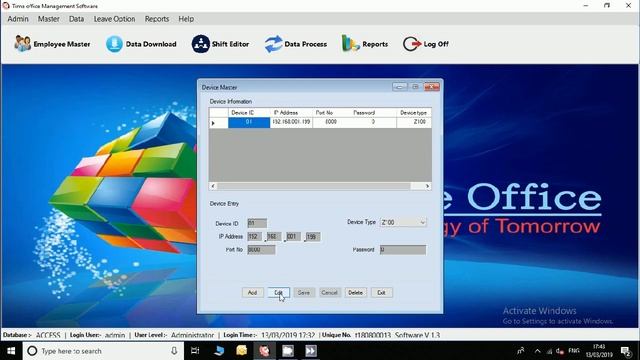Viewport: 640px width, 360px height.
Task: Click the Port No cell in device row
Action: point(331,122)
